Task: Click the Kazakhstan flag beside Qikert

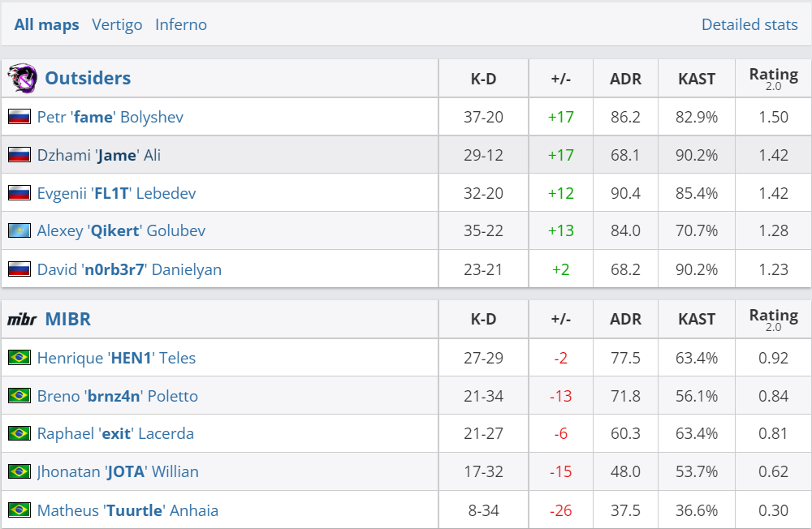Action: pyautogui.click(x=19, y=231)
